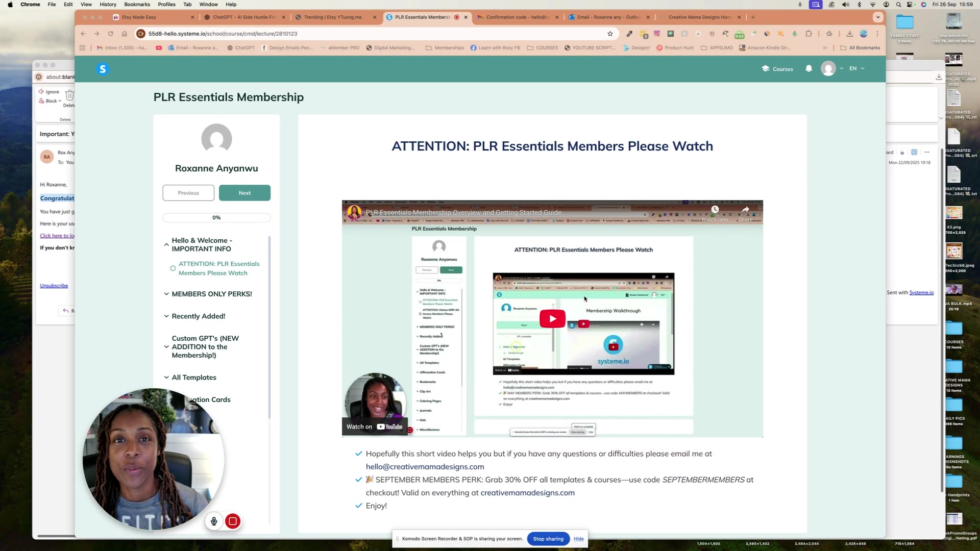Bookmark this page with the star icon
Screen dimensions: 980x551
point(610,34)
